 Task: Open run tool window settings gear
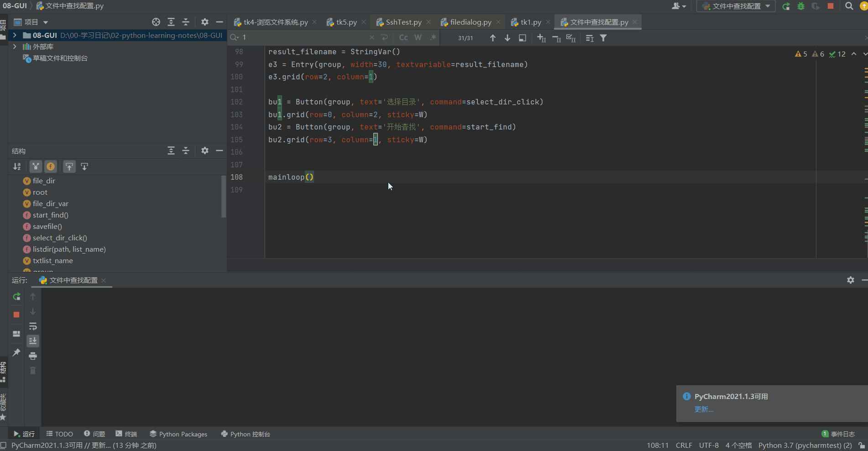[x=851, y=280]
